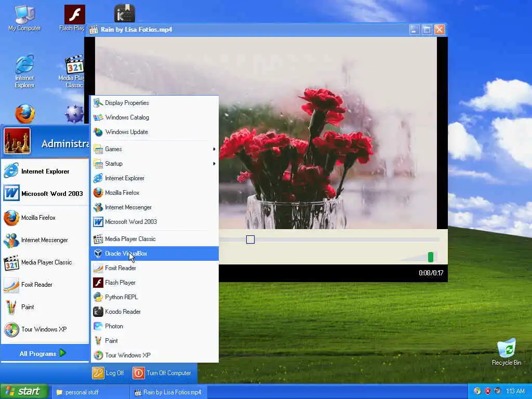
Task: Open Foxit Reader in start menu left column
Action: (x=45, y=285)
